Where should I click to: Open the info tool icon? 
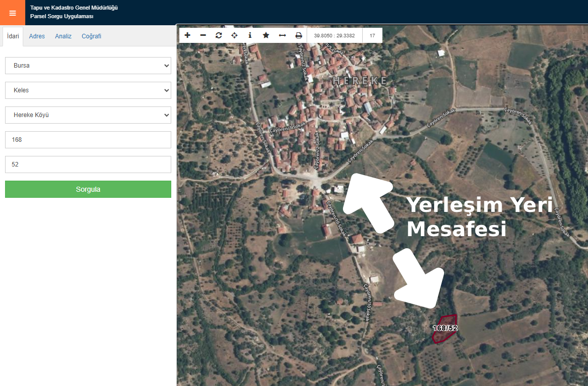click(x=250, y=35)
